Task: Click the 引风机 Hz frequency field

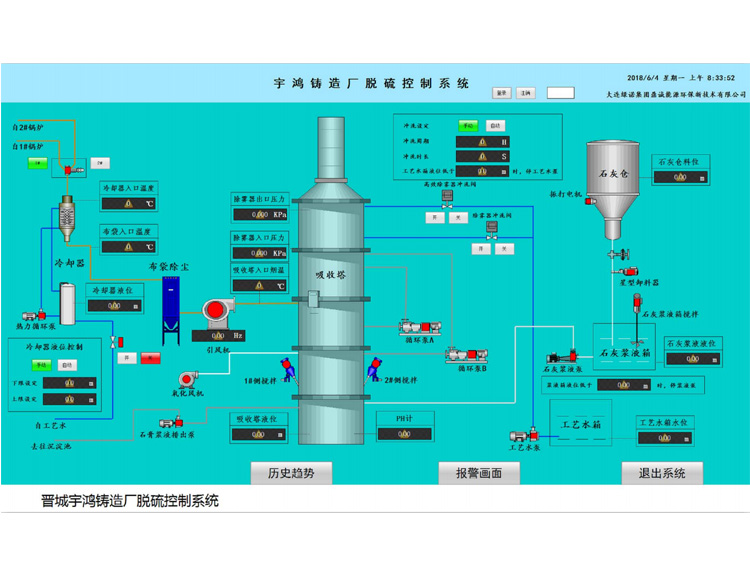Action: coord(219,336)
